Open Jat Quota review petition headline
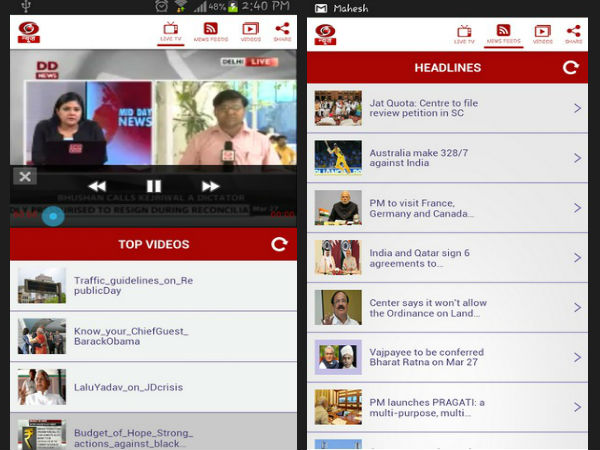 click(447, 108)
